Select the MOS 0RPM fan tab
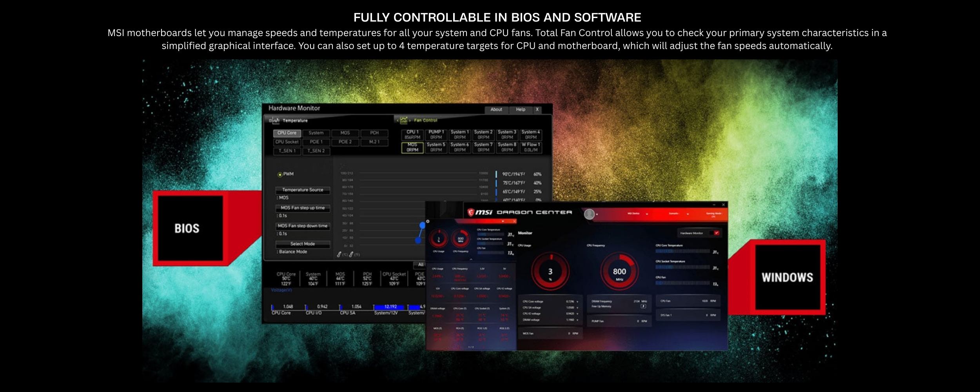Screen dimensions: 980x392 tap(412, 147)
